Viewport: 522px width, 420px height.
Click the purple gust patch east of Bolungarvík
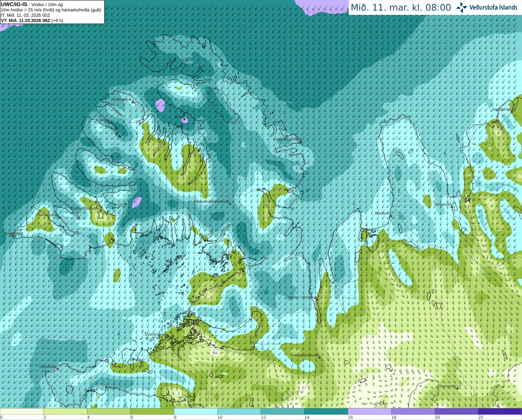click(x=161, y=105)
